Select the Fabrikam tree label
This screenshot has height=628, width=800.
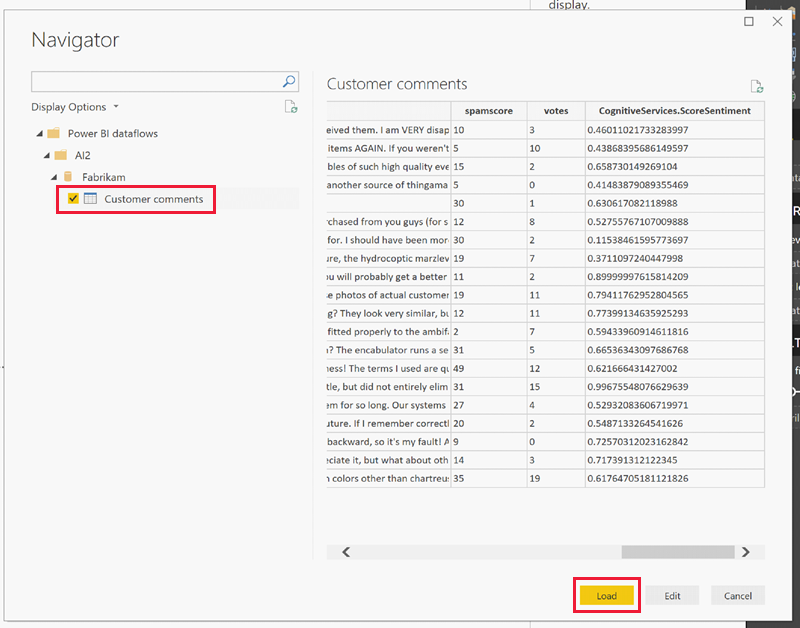(104, 177)
